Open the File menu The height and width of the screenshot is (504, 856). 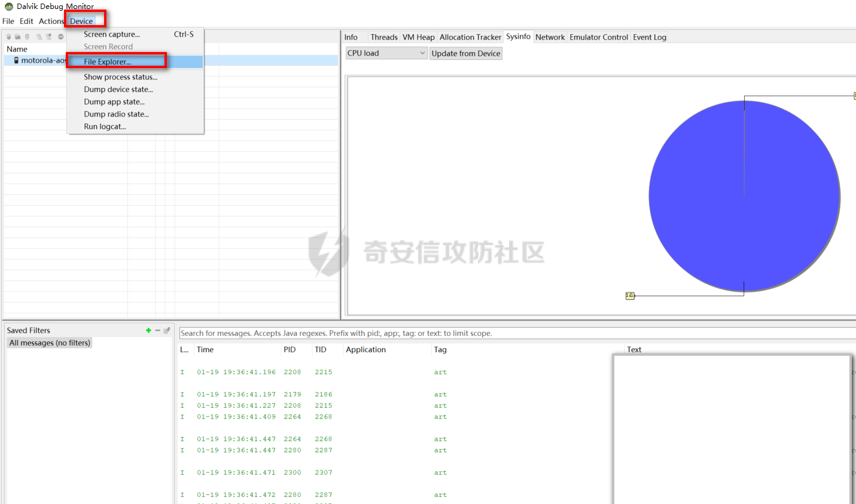point(8,21)
